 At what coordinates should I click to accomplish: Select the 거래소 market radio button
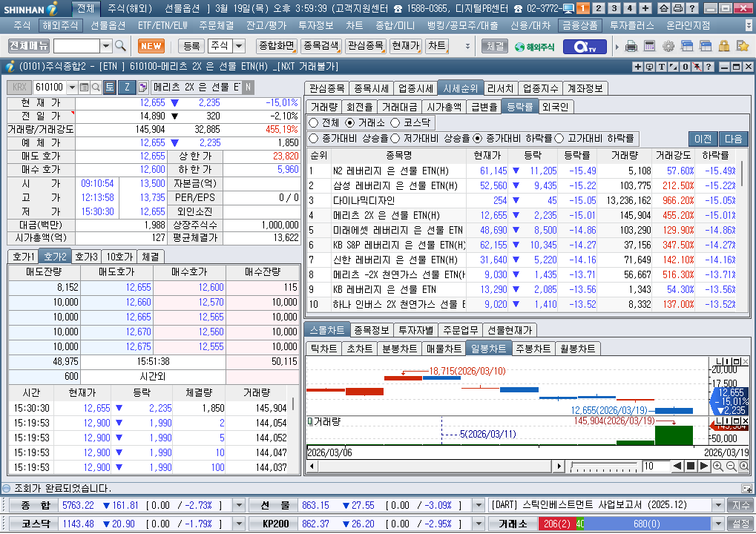coord(349,123)
